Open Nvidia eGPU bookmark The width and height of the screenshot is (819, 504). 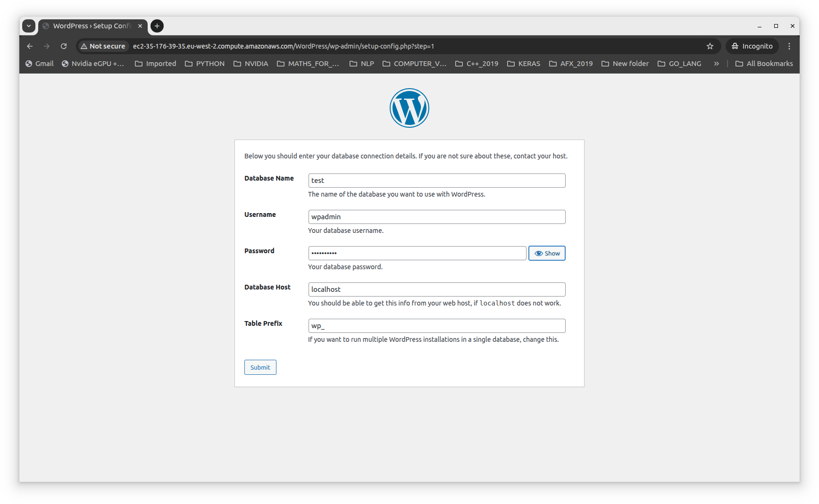(x=93, y=64)
